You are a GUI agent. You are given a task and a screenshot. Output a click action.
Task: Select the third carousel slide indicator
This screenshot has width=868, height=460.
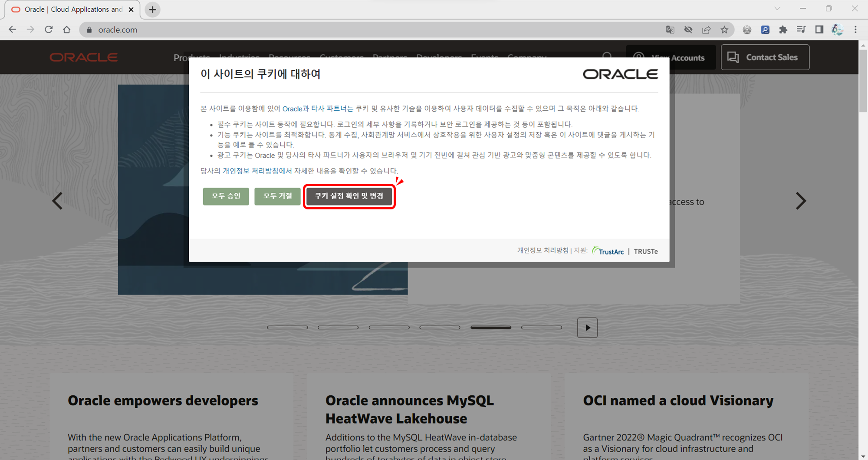(389, 328)
